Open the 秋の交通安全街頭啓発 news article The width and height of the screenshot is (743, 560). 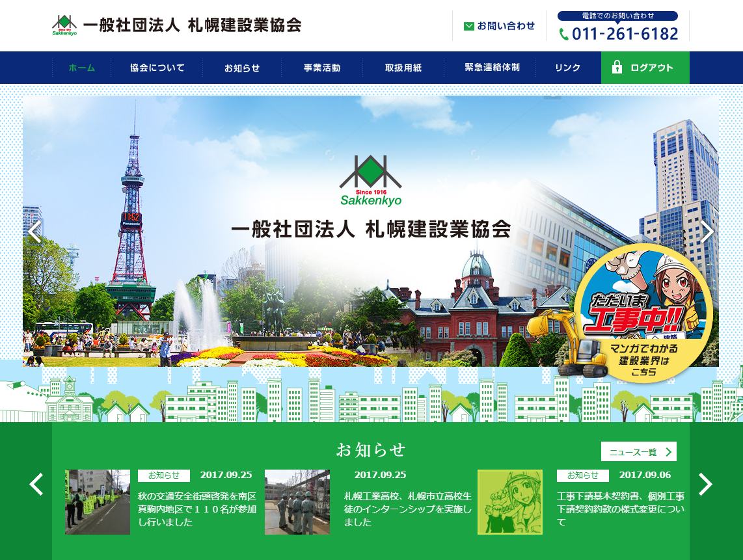pyautogui.click(x=197, y=509)
